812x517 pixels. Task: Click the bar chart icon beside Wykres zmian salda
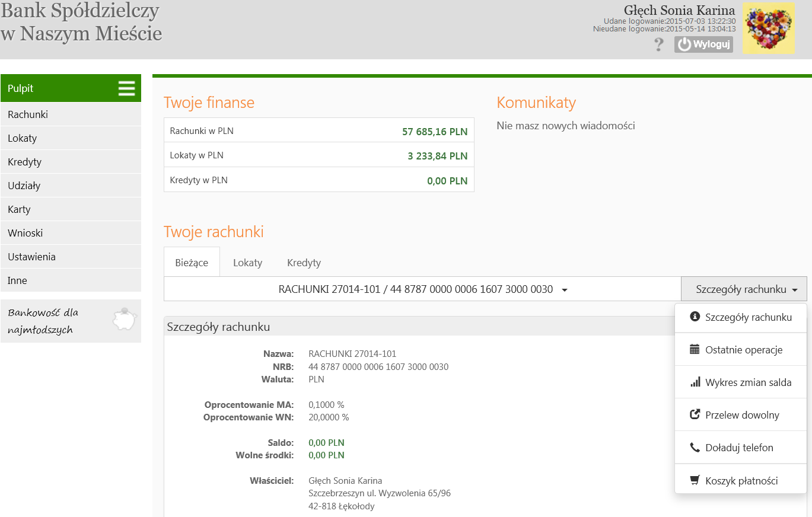point(695,382)
